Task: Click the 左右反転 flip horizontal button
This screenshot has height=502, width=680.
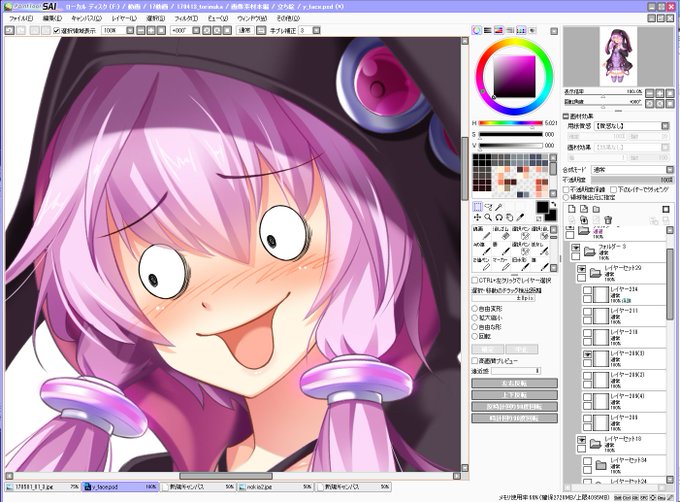Action: (514, 383)
